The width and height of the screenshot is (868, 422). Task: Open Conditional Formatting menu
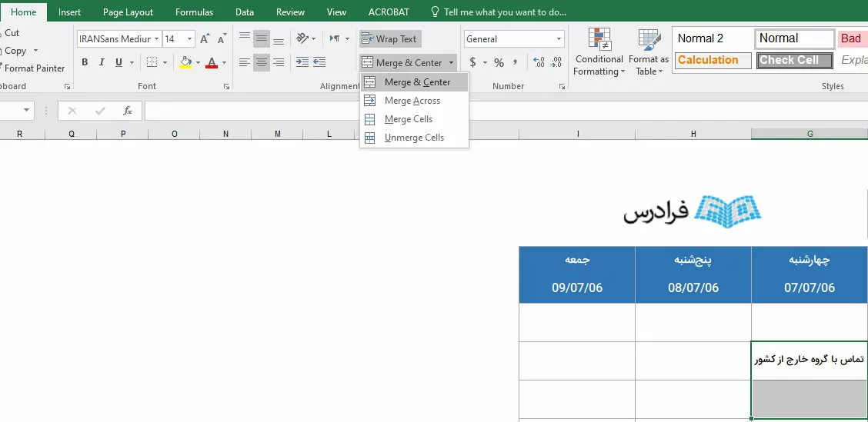point(599,52)
